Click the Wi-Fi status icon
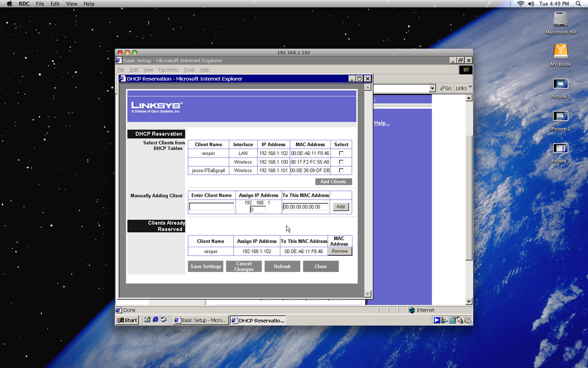Viewport: 588px width, 368px height. (x=520, y=4)
